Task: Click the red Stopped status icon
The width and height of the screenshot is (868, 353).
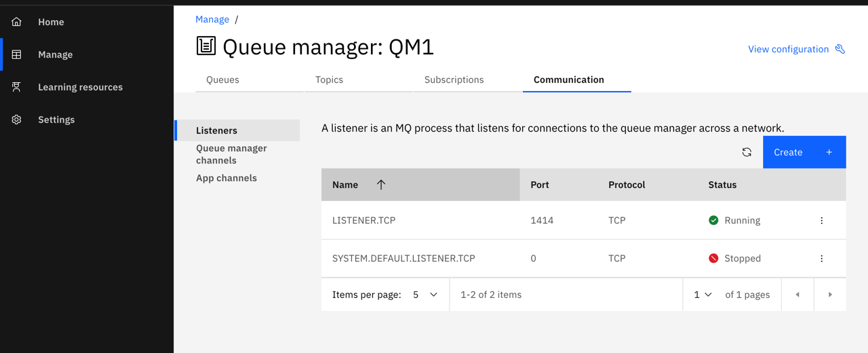Action: pyautogui.click(x=713, y=258)
